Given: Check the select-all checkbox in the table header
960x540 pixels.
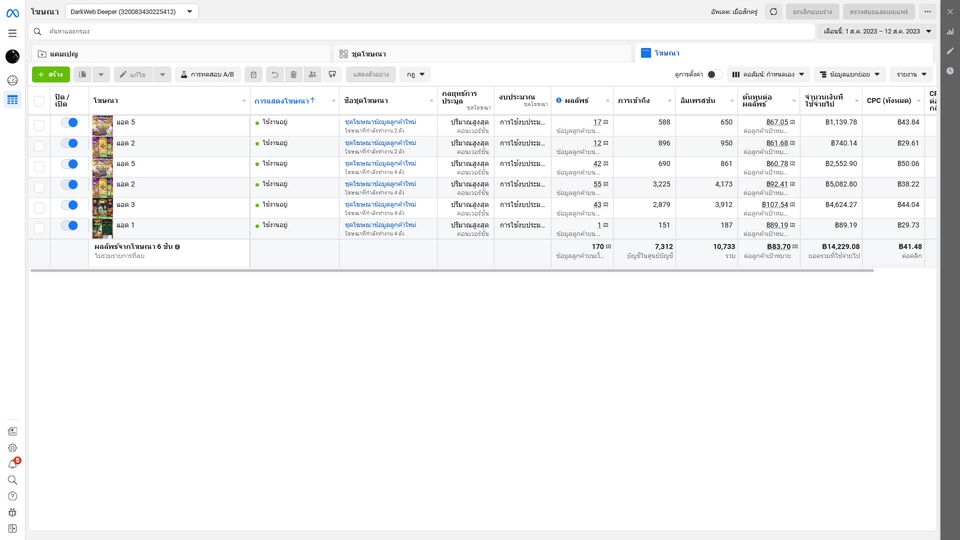Looking at the screenshot, I should tap(39, 101).
